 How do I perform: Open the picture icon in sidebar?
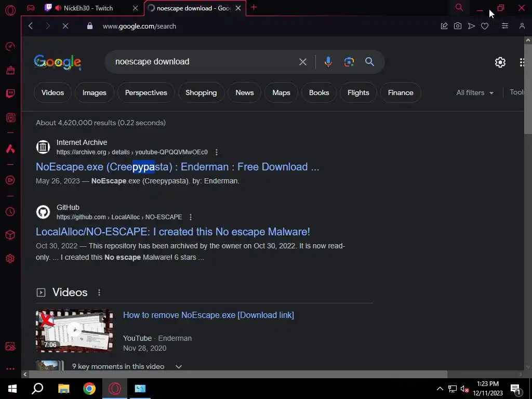10,346
